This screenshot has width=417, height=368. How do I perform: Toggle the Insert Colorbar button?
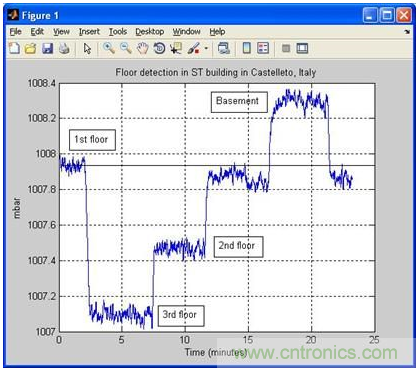(246, 49)
